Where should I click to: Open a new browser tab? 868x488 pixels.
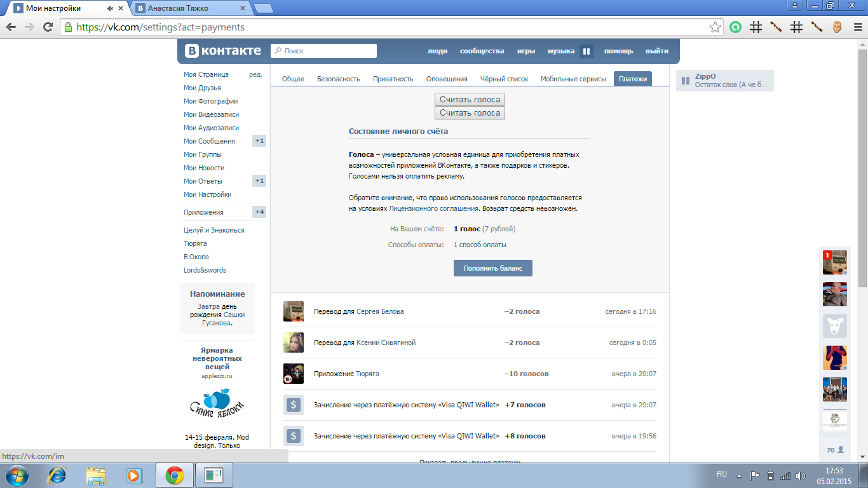(x=263, y=8)
